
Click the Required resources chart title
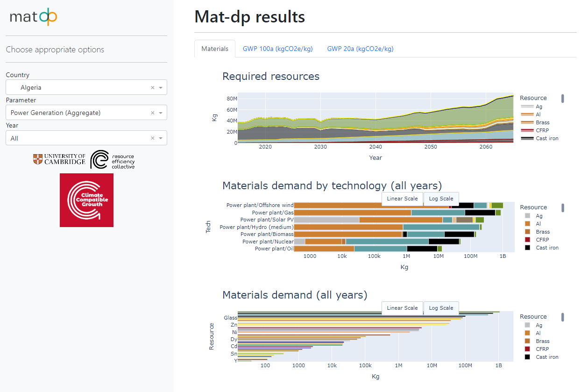coord(271,76)
